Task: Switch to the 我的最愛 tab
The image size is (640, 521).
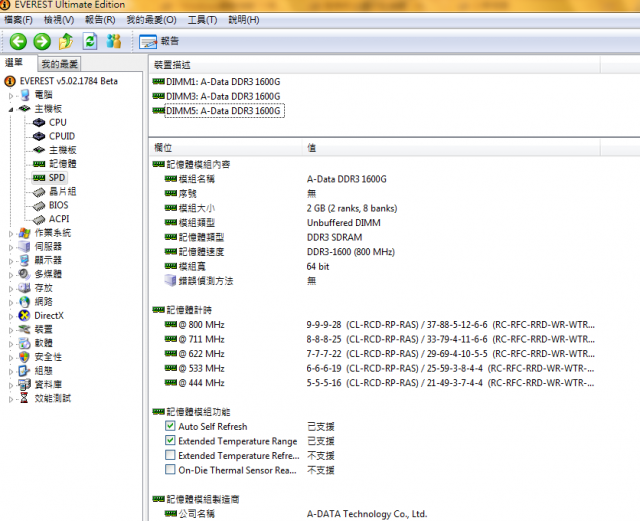Action: tap(59, 64)
